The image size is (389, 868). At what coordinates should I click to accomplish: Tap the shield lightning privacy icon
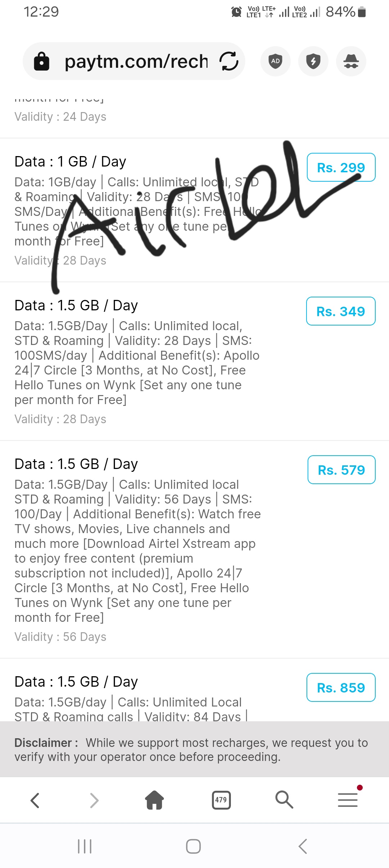coord(313,61)
